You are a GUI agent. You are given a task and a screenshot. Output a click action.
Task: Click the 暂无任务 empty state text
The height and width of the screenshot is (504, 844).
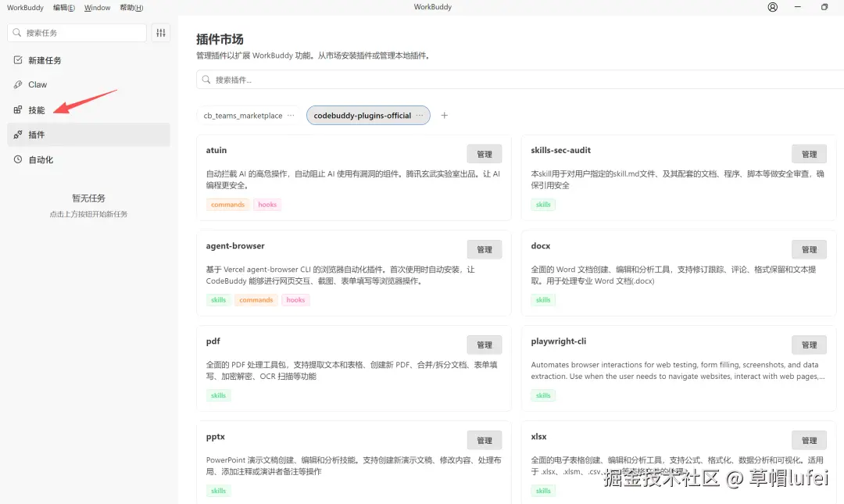click(89, 198)
